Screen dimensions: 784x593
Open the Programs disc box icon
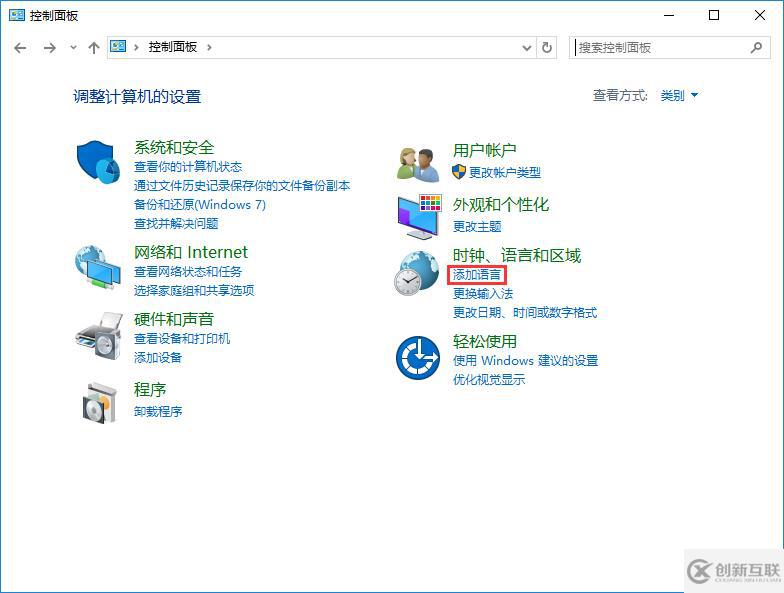[x=99, y=401]
